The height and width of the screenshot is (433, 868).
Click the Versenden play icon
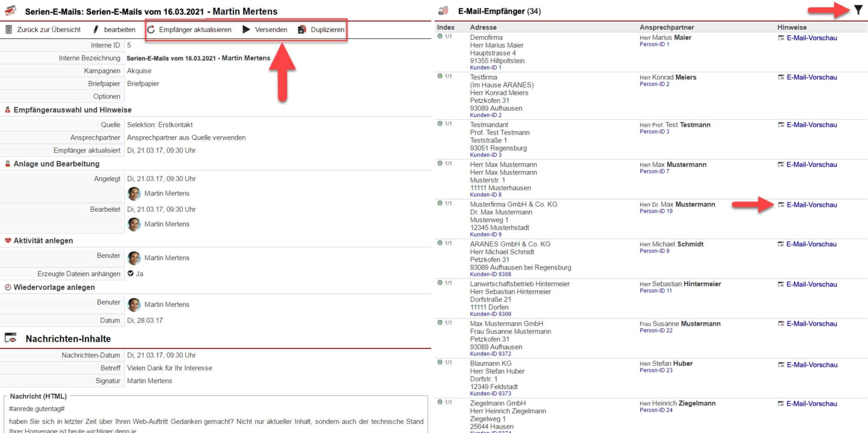point(246,29)
